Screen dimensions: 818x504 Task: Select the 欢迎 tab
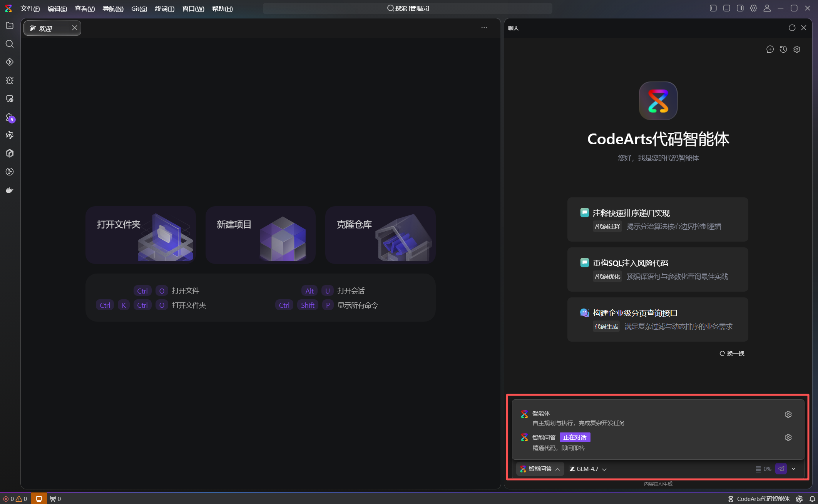pyautogui.click(x=46, y=28)
